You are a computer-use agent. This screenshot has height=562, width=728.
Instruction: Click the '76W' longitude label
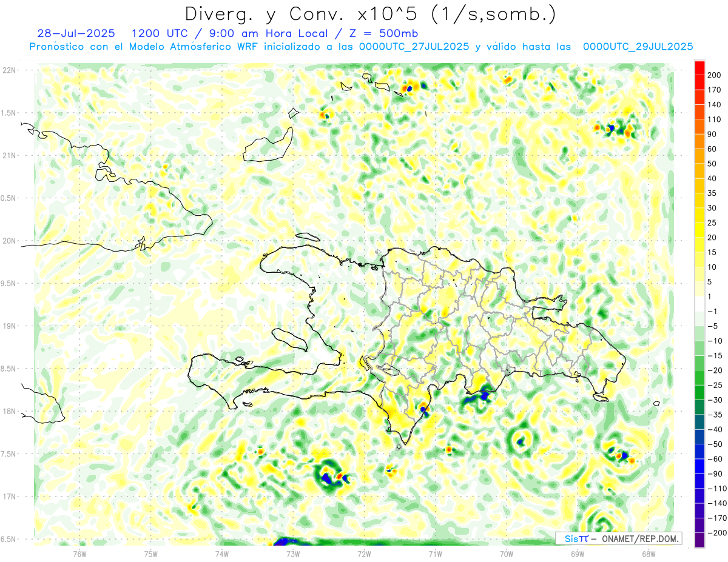tap(79, 554)
